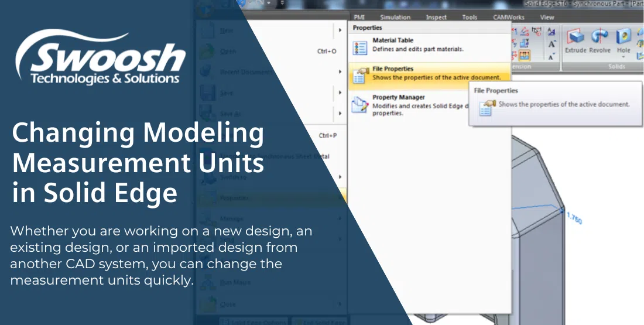Click the Save menu item
This screenshot has width=644, height=325.
click(271, 93)
